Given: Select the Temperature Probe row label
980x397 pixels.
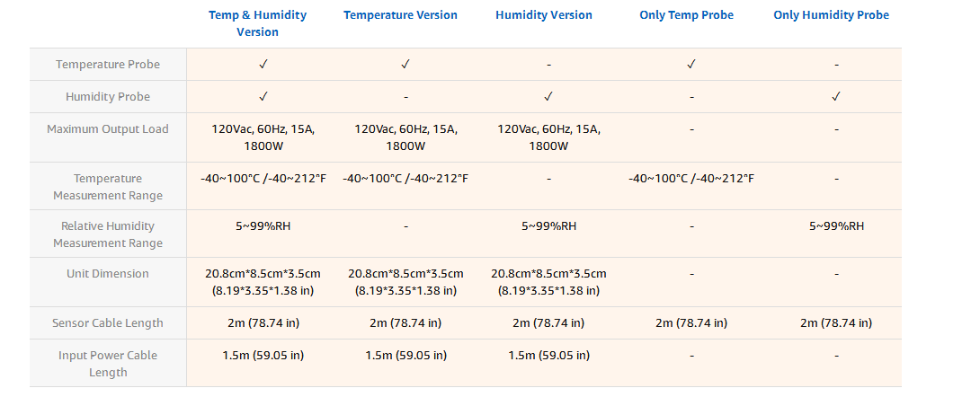Looking at the screenshot, I should (x=108, y=65).
